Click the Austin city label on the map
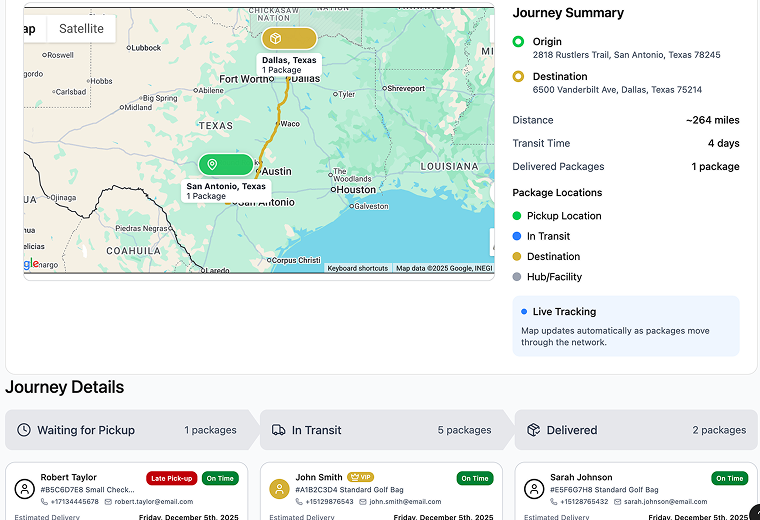 pos(277,171)
